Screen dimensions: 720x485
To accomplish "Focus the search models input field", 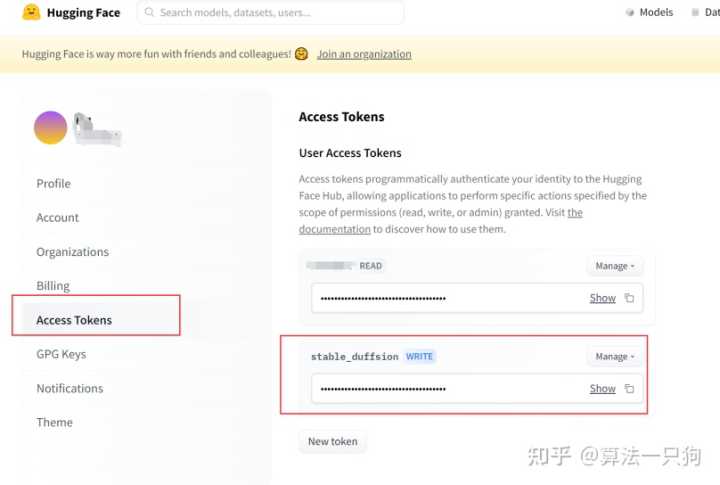I will pos(275,13).
